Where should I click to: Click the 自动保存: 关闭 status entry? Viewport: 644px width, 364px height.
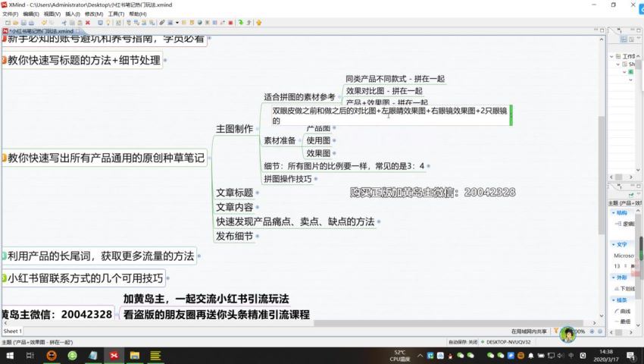coord(463,342)
